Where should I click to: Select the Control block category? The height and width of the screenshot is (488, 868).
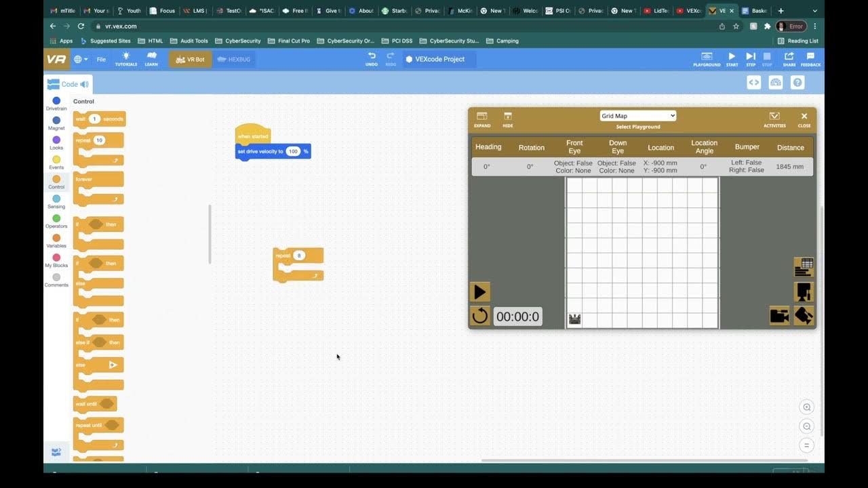56,182
